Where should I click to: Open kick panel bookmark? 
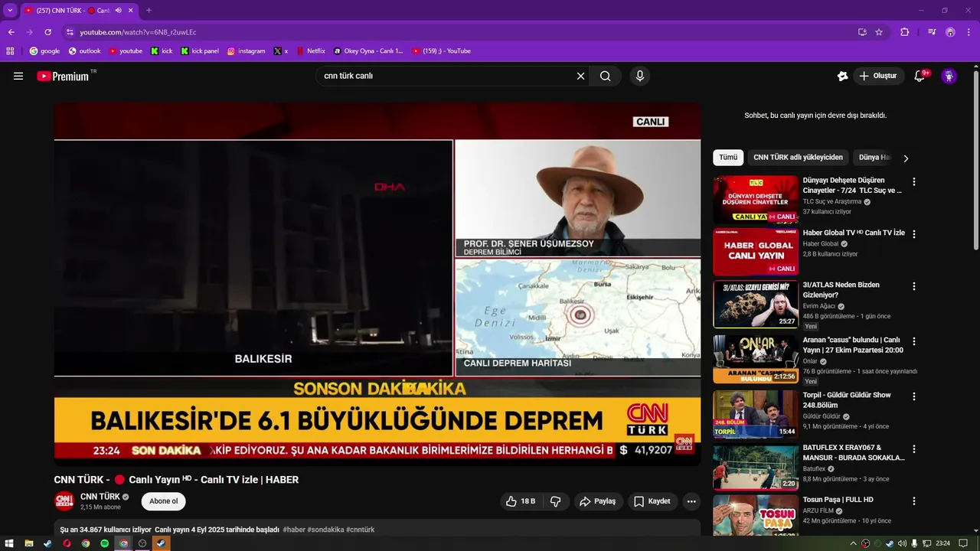(200, 51)
